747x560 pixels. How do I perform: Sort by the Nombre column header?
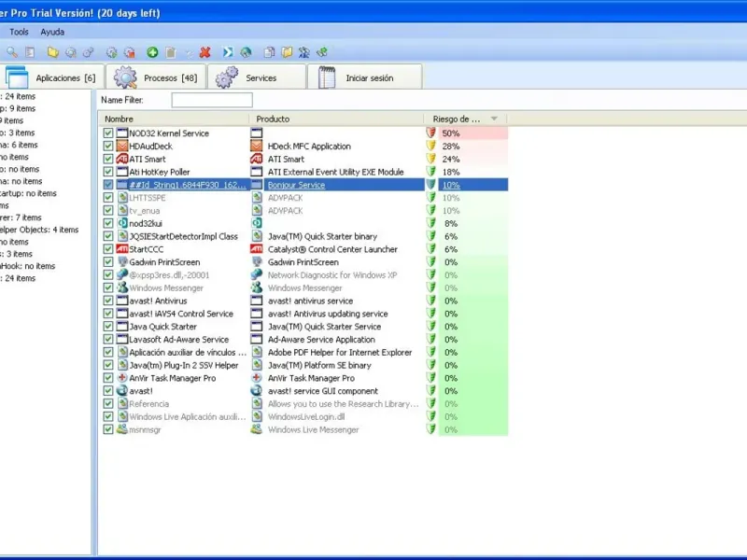click(x=174, y=119)
